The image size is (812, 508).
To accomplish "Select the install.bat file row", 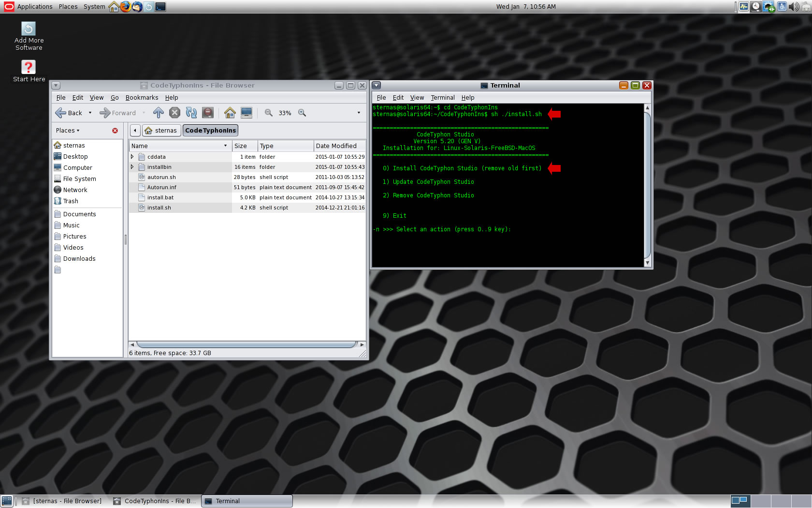I will [247, 197].
